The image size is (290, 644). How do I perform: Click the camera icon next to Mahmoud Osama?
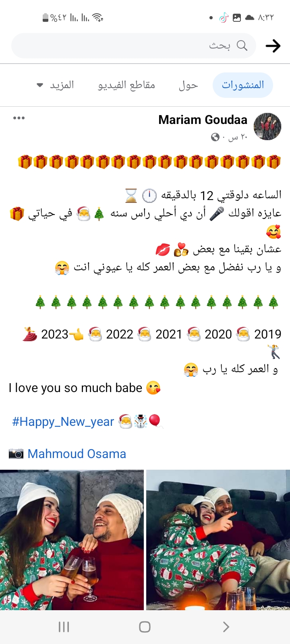(x=14, y=454)
